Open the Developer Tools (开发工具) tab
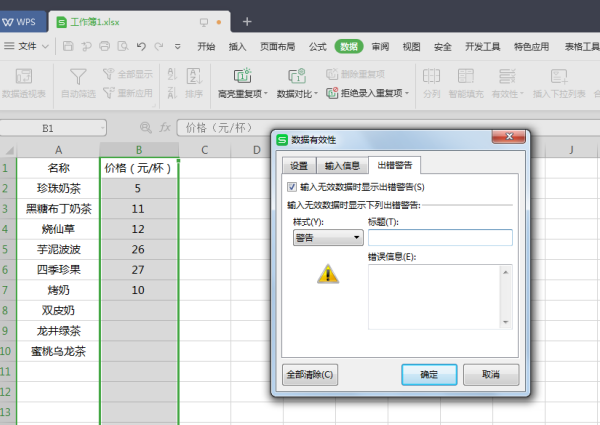 pyautogui.click(x=483, y=47)
